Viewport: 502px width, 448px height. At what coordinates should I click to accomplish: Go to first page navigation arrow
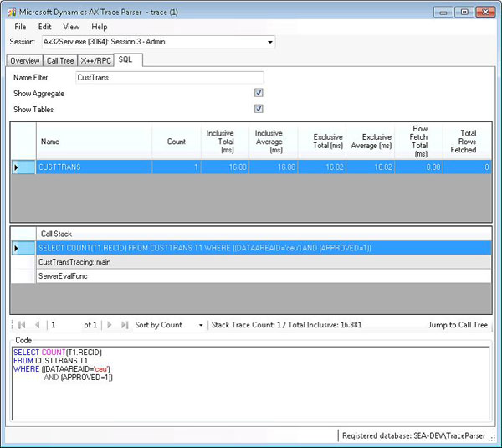(20, 325)
